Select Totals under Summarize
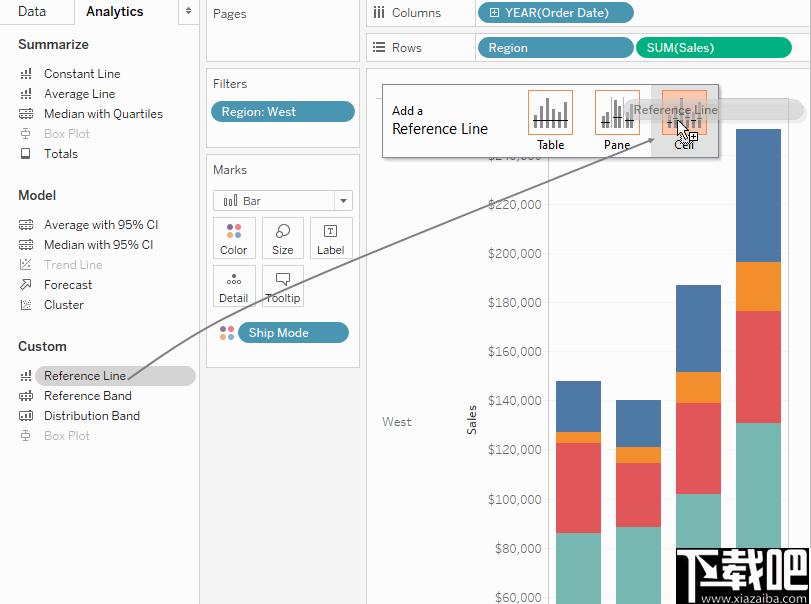 pyautogui.click(x=61, y=154)
